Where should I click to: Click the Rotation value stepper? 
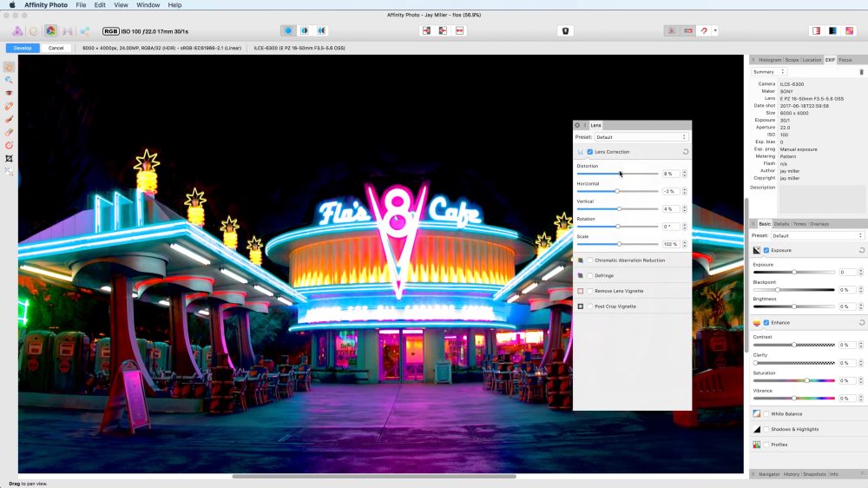(x=685, y=227)
